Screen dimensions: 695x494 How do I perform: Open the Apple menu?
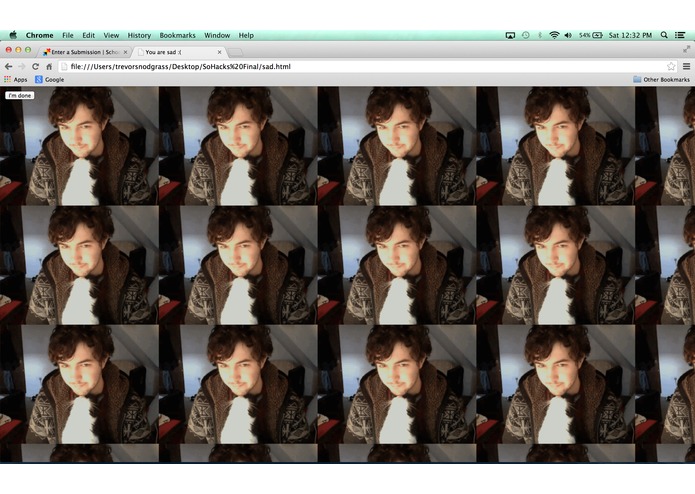point(13,35)
